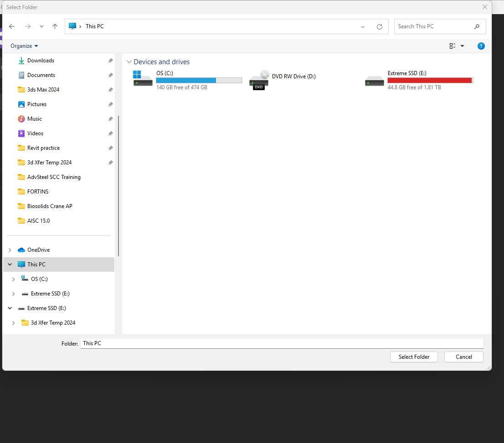Open Pictures in quick access
Viewport: 504px width, 443px height.
(x=36, y=104)
